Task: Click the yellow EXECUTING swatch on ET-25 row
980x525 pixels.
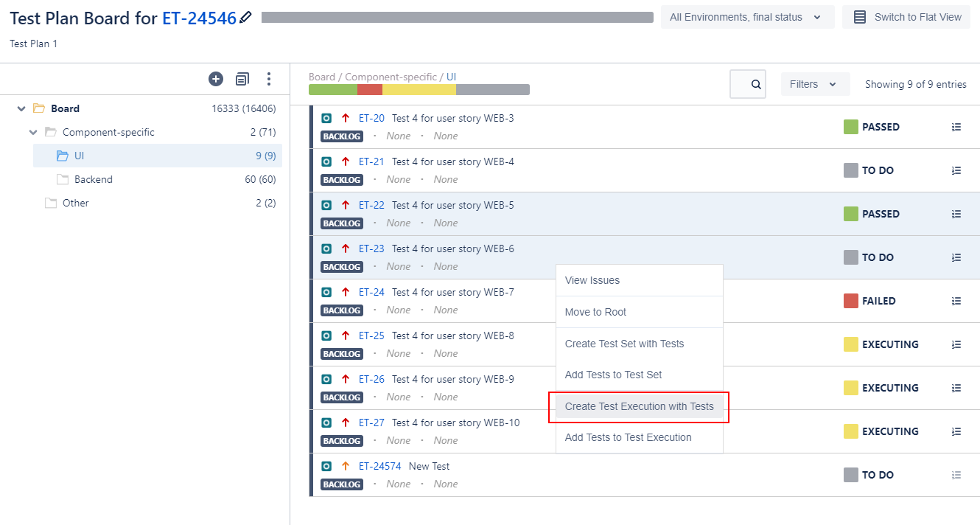Action: [851, 344]
